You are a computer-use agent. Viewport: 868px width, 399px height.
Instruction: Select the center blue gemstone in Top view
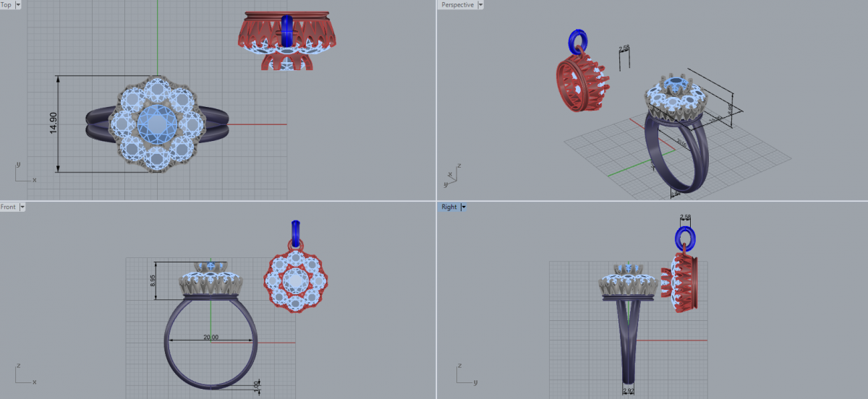coord(156,124)
